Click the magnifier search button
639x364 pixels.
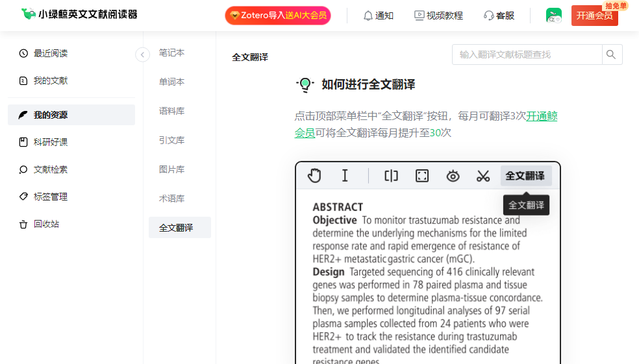tap(612, 55)
